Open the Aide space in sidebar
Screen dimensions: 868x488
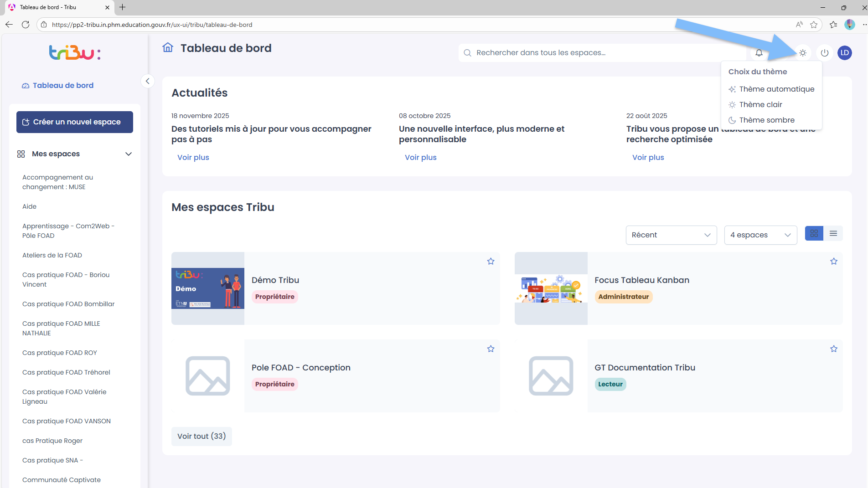[29, 207]
